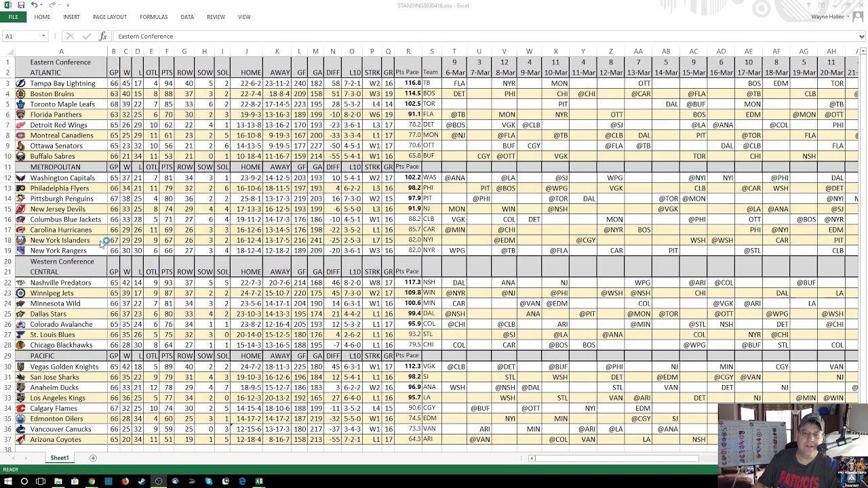The width and height of the screenshot is (868, 488).
Task: Open the Name Box dropdown arrow
Action: [43, 36]
